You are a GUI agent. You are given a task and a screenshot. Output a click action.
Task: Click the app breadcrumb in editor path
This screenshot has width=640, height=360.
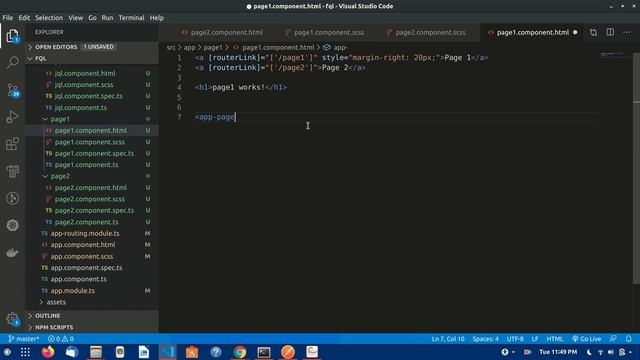pos(189,47)
